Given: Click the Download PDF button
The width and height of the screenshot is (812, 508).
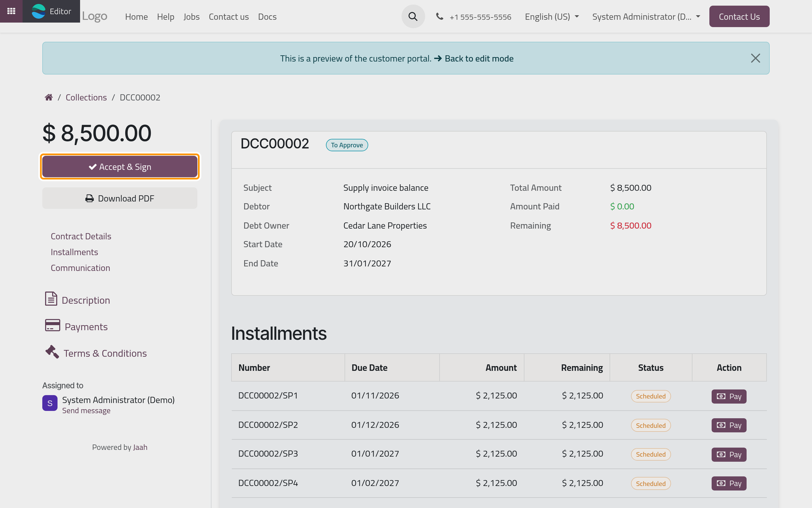Looking at the screenshot, I should pyautogui.click(x=120, y=198).
